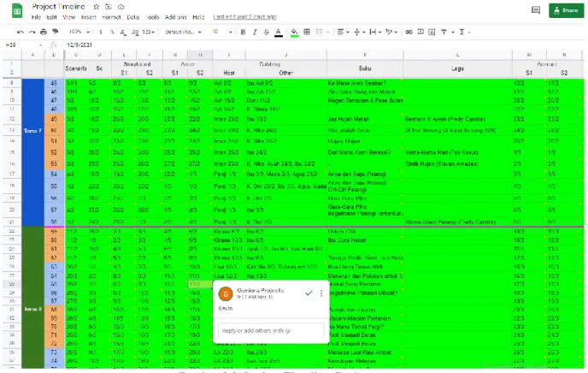
Task: Click the comment reply field
Action: click(271, 331)
